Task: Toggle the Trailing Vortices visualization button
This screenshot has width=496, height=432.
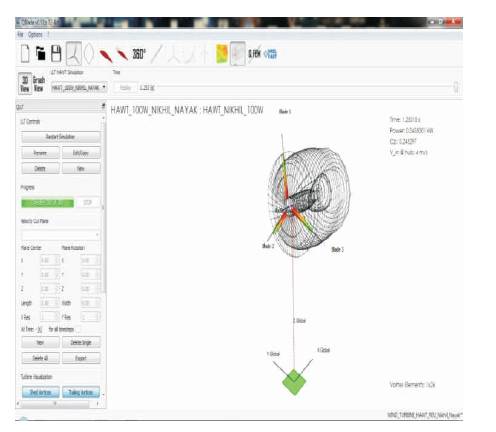Action: pos(81,392)
